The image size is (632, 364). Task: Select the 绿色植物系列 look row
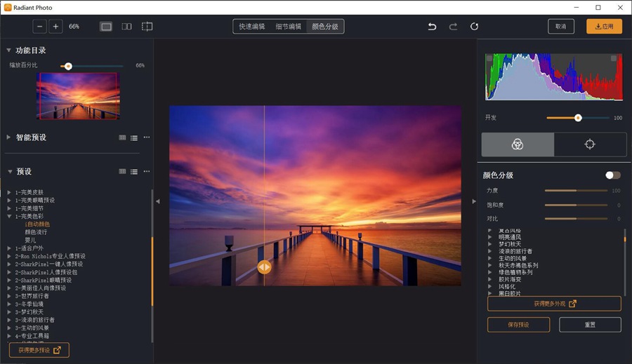515,272
